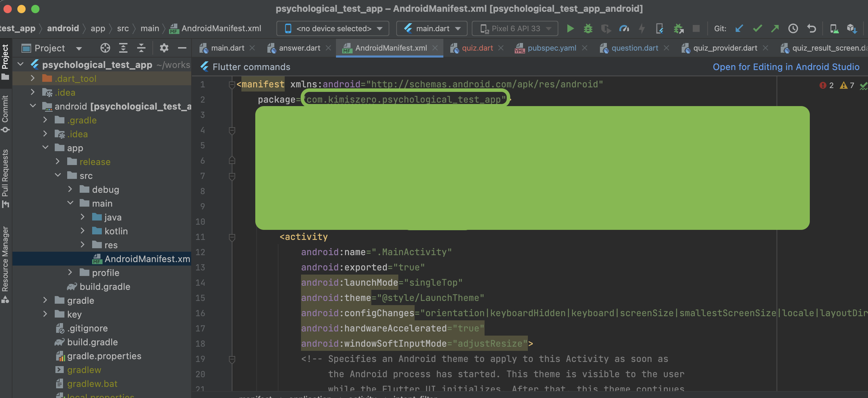Image resolution: width=868 pixels, height=398 pixels.
Task: Trigger Flutter hot reload lightning icon
Action: pos(642,28)
